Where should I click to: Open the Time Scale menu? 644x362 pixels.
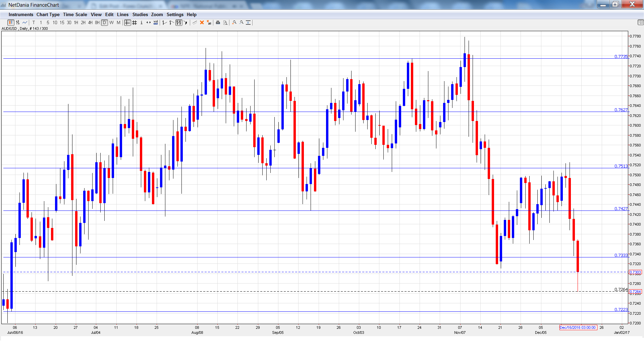point(75,14)
